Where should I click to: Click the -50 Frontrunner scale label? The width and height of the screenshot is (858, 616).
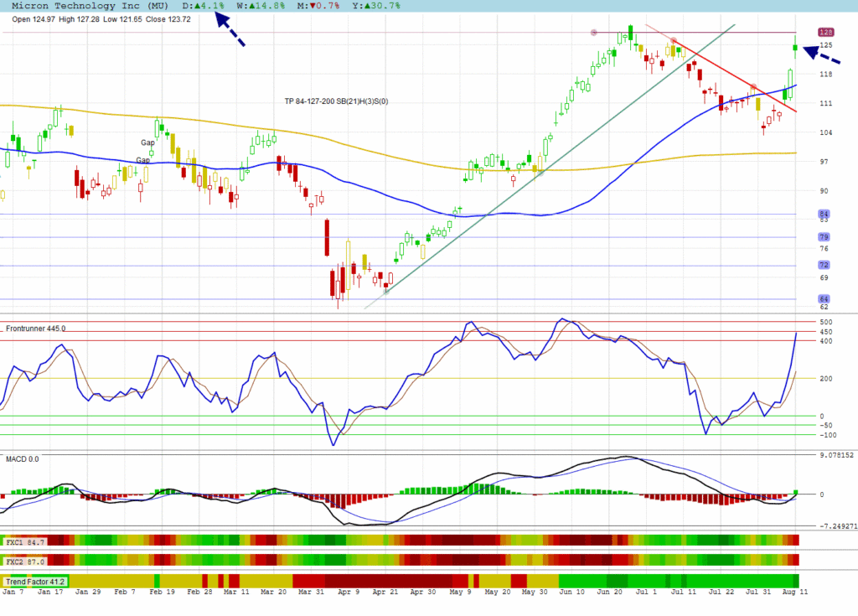click(x=826, y=426)
